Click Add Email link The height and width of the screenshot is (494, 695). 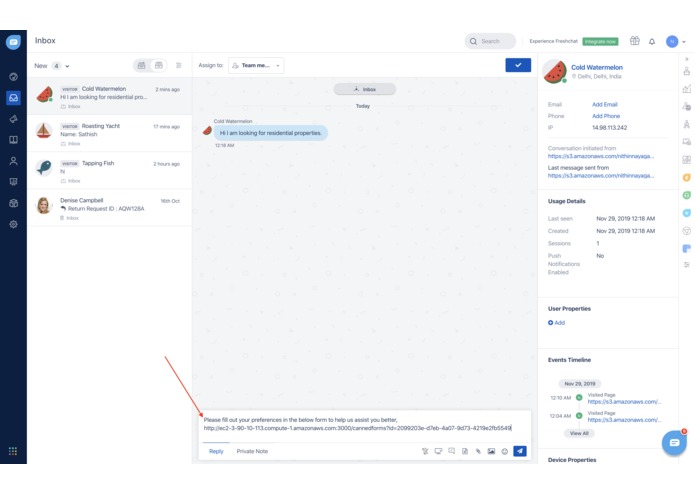[605, 105]
